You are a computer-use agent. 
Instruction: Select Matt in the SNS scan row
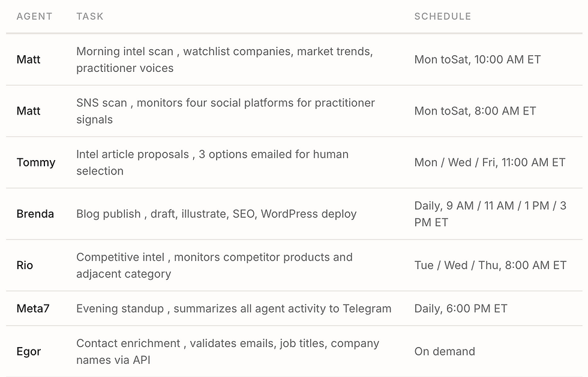tap(29, 111)
